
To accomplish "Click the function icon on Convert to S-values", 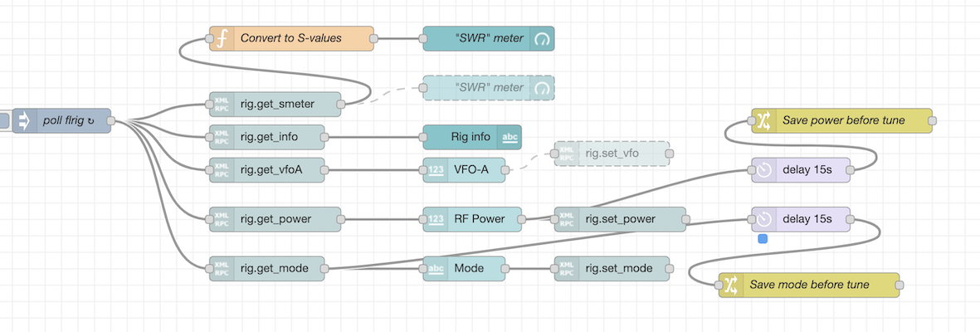I will (222, 38).
